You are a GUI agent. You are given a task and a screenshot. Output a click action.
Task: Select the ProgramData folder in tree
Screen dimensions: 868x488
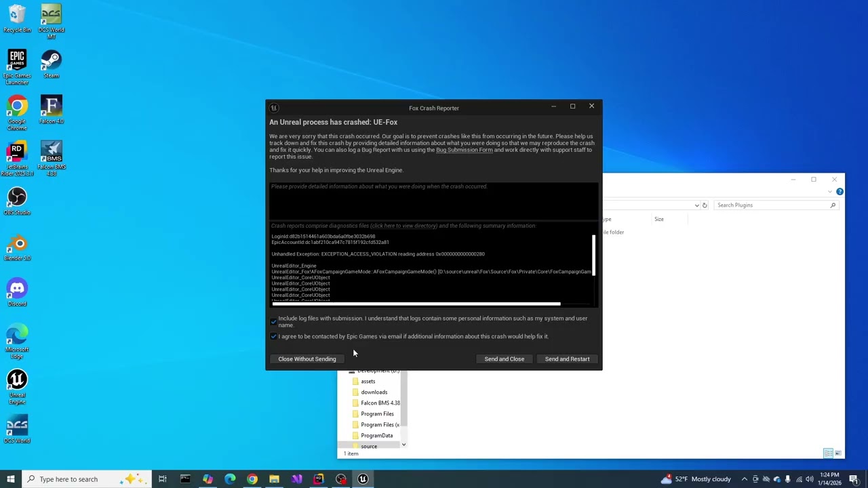(376, 436)
